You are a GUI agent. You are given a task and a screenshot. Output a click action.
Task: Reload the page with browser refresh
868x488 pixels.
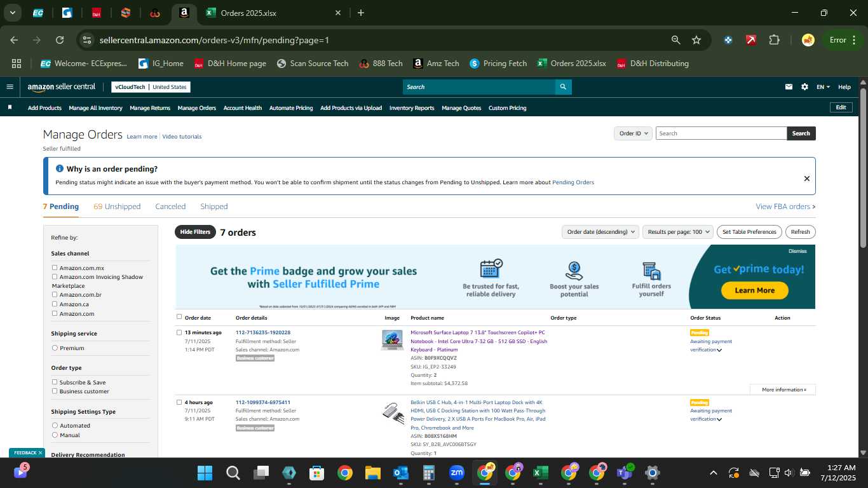click(x=60, y=40)
